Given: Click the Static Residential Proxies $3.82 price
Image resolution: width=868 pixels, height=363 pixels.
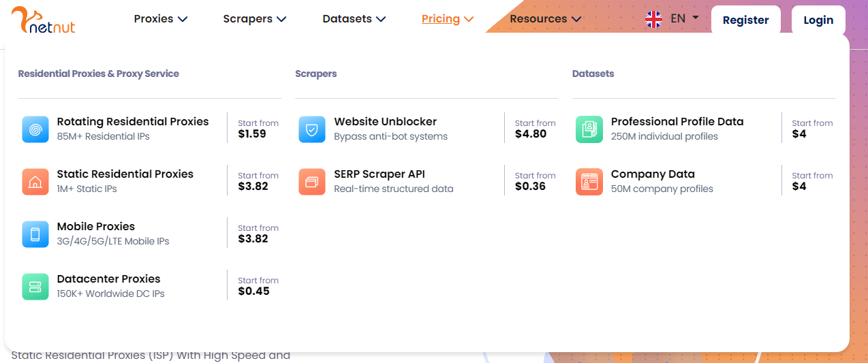Looking at the screenshot, I should tap(253, 187).
